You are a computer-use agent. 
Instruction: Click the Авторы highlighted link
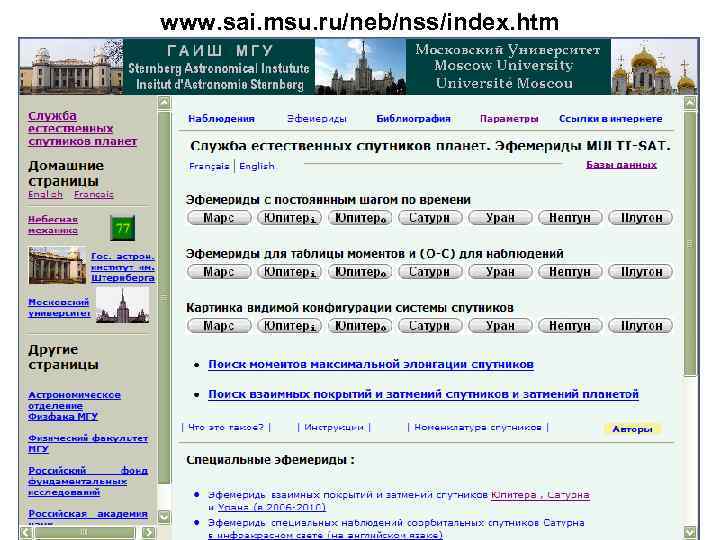pos(632,429)
